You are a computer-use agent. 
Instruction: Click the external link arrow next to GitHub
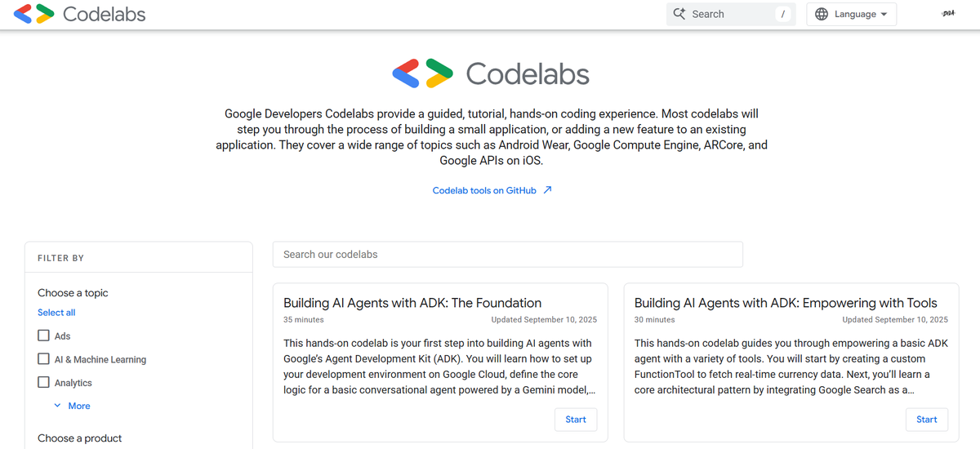coord(547,190)
